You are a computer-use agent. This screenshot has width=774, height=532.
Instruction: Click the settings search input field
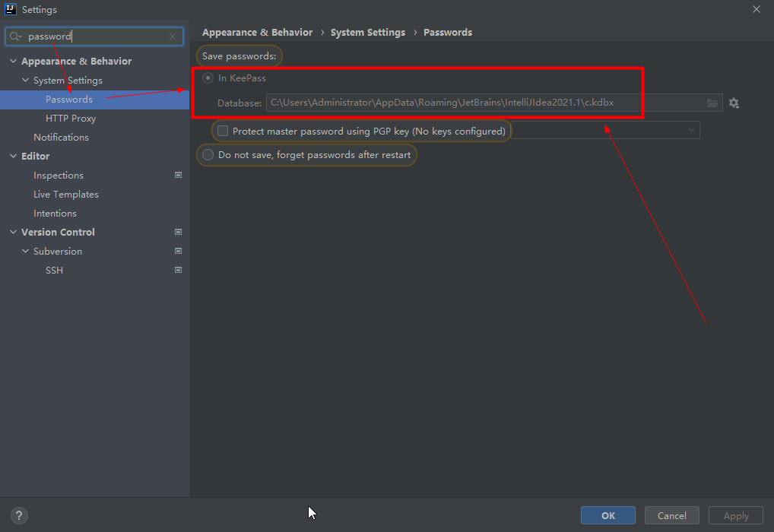pos(94,36)
